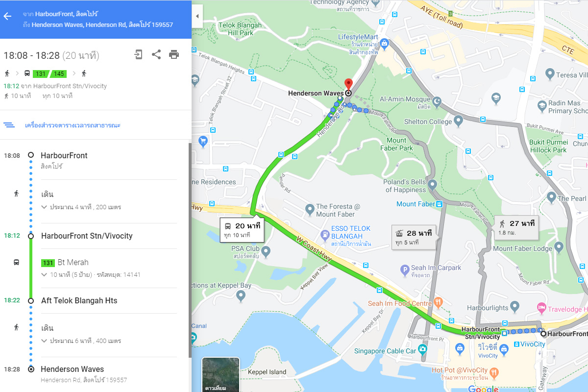Image resolution: width=588 pixels, height=392 pixels.
Task: Open the public transit schedule explorer link
Action: (73, 125)
